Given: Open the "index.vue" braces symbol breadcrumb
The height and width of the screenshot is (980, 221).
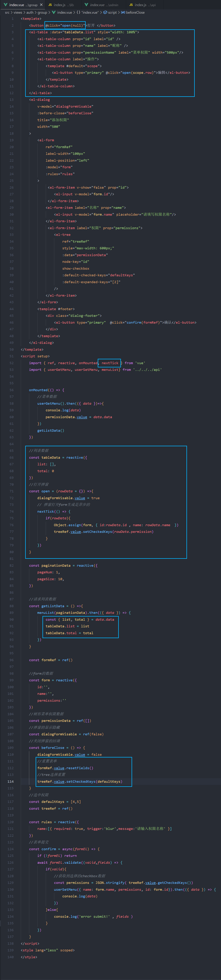Looking at the screenshot, I should 90,13.
